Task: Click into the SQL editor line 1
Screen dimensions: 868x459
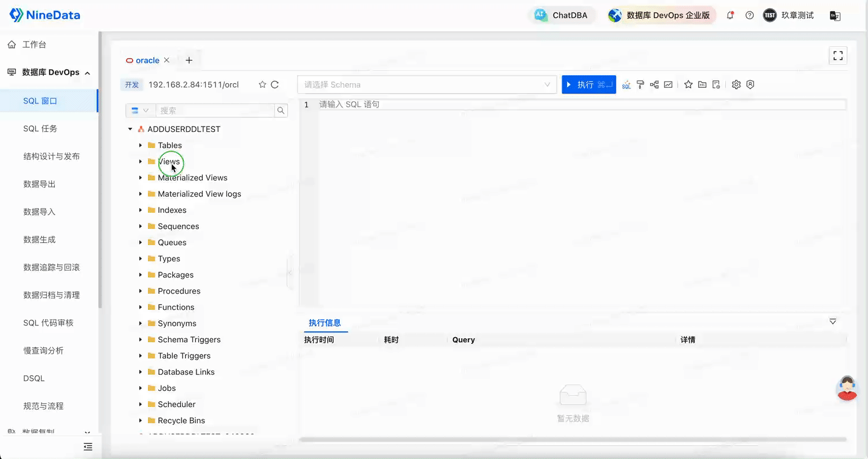Action: point(583,105)
